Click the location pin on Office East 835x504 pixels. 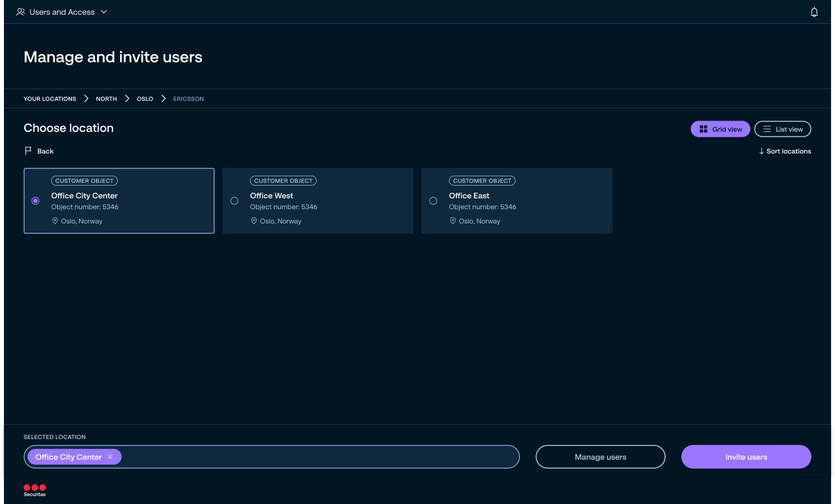coord(453,221)
